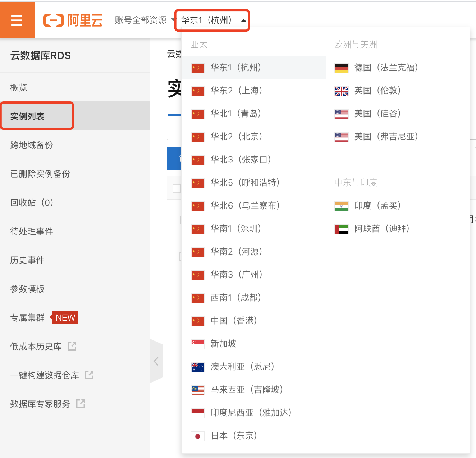Viewport: 476px width, 458px height.
Task: Pick 美国（硅谷）region
Action: pyautogui.click(x=397, y=114)
